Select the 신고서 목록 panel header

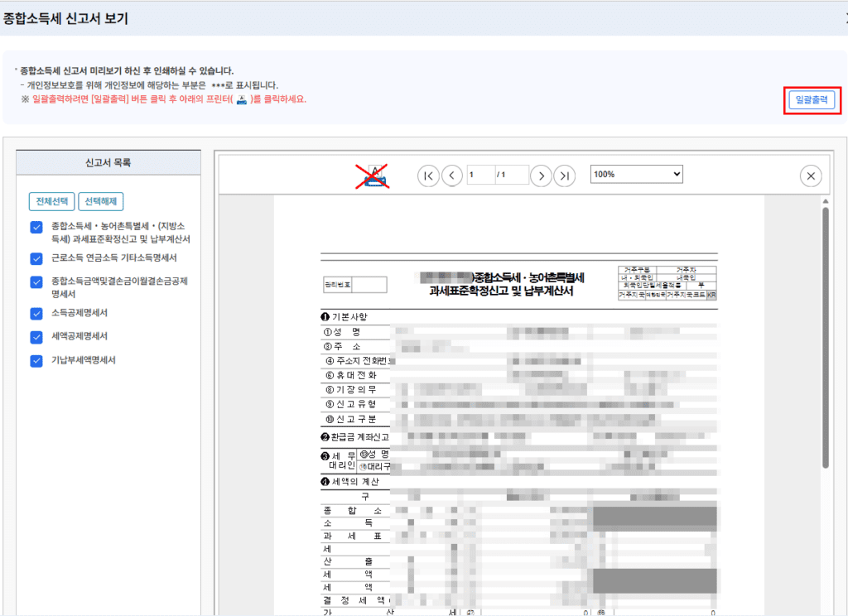tap(108, 162)
